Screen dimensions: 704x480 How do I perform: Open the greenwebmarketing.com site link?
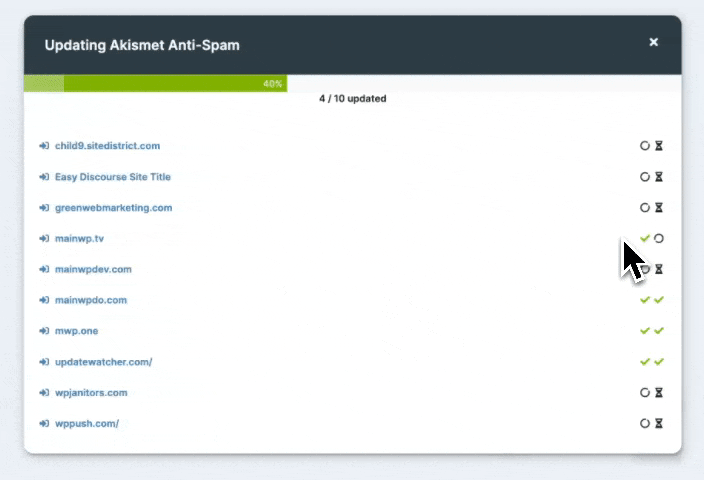[114, 207]
